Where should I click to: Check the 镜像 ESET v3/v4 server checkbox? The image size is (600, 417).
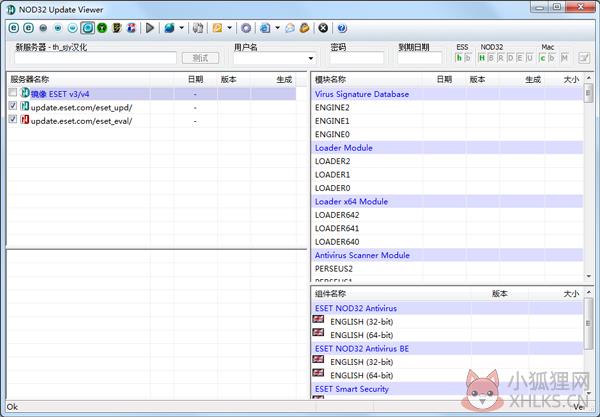[13, 93]
